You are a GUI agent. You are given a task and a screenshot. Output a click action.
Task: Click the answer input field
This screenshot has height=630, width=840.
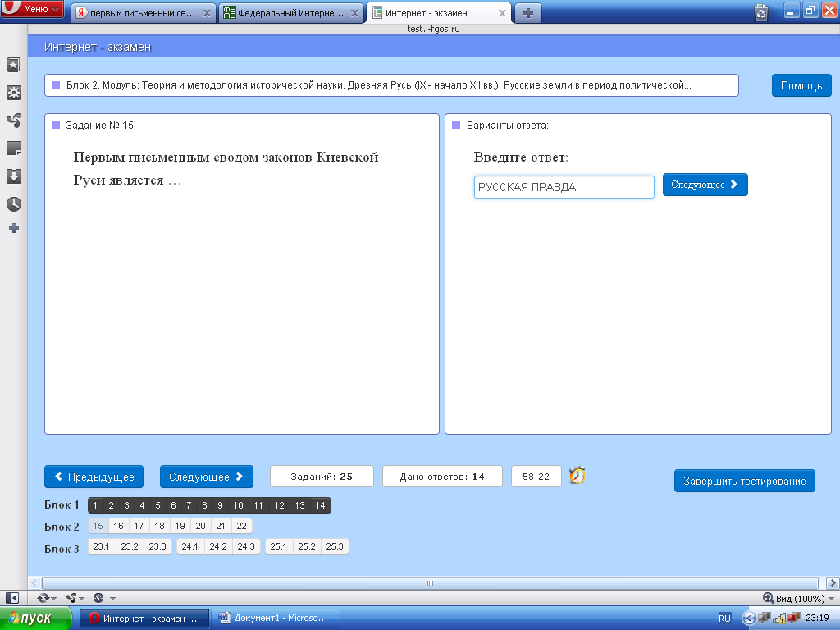[x=564, y=187]
